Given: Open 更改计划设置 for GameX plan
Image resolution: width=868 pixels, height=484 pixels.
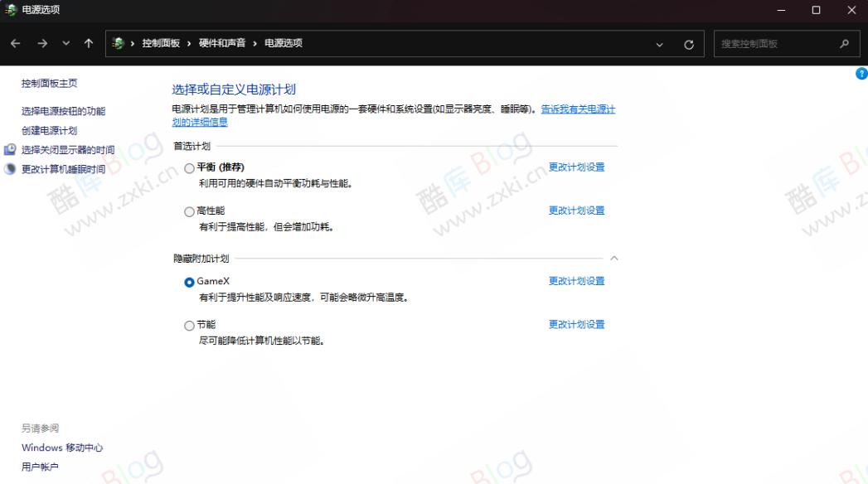Looking at the screenshot, I should point(575,281).
